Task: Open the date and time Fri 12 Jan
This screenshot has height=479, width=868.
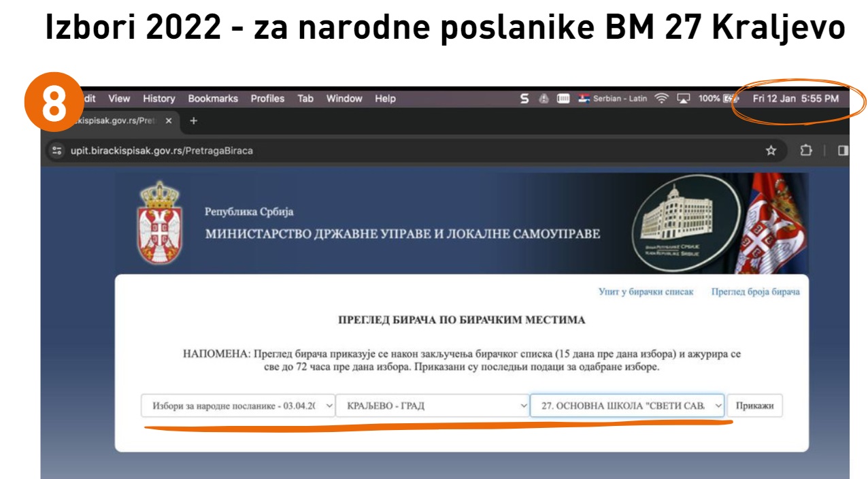Action: pos(796,99)
